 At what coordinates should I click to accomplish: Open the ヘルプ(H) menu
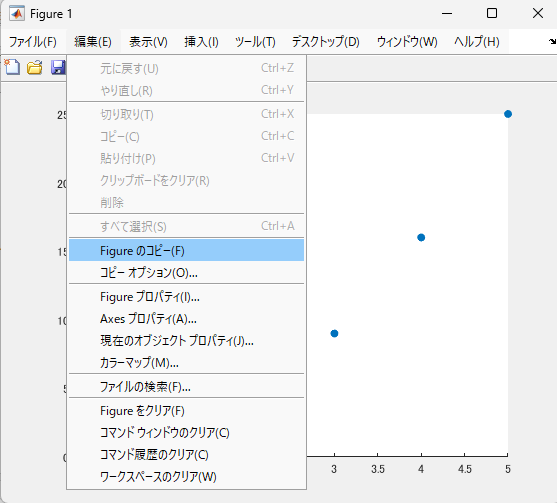pos(477,42)
